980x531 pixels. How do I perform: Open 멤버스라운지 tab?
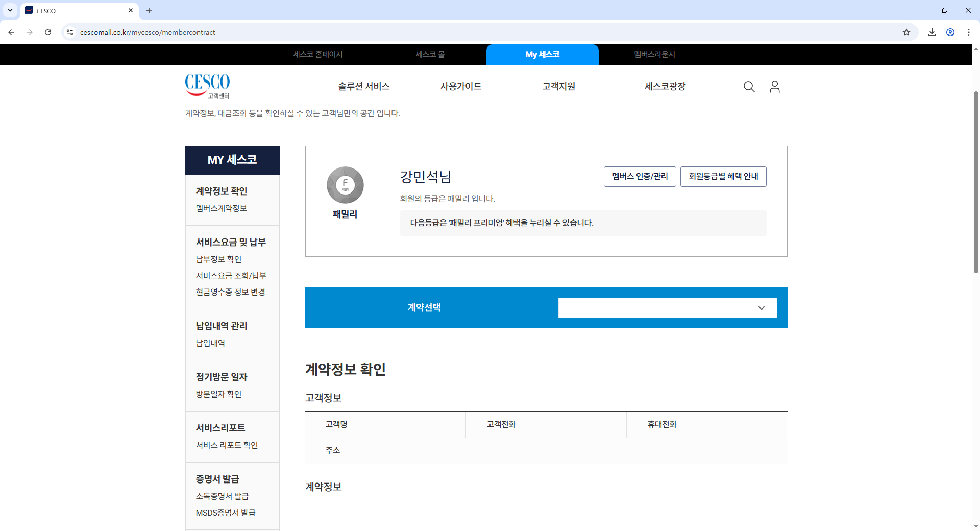click(x=654, y=54)
